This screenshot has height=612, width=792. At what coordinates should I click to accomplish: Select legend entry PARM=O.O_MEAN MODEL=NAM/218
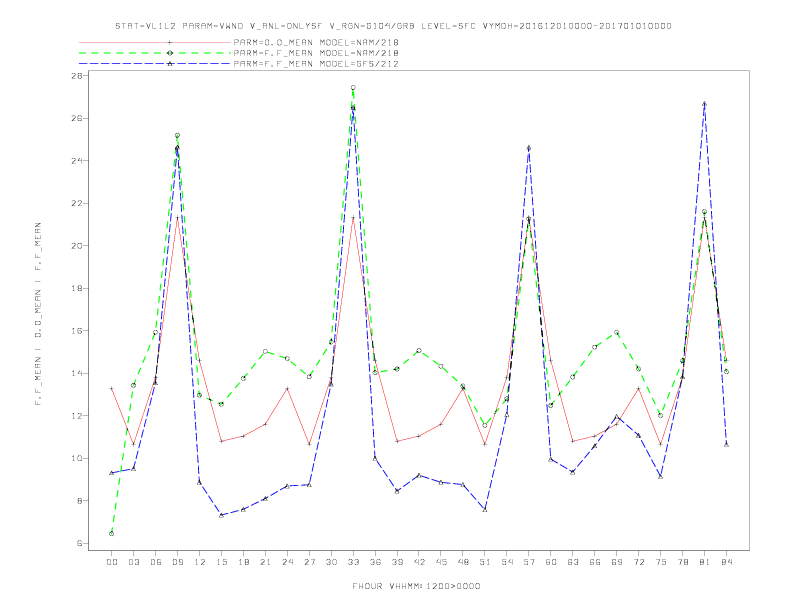(316, 42)
